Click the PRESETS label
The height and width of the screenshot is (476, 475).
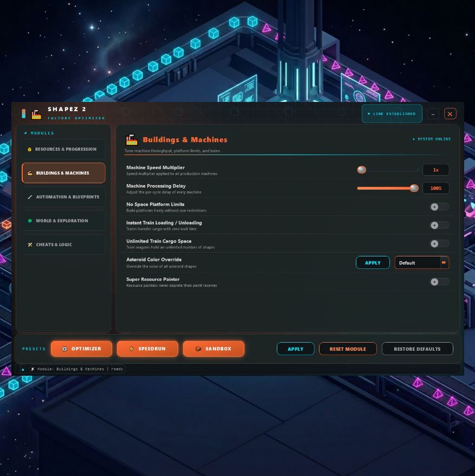34,349
